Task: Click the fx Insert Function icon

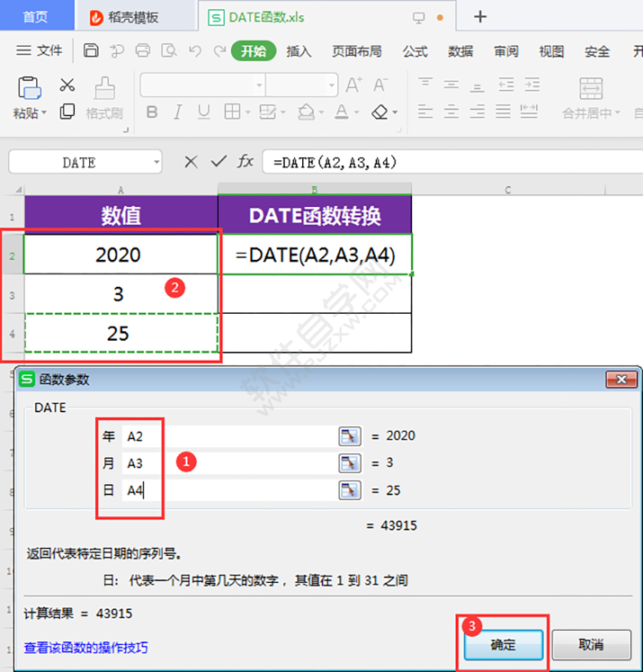Action: click(x=246, y=161)
